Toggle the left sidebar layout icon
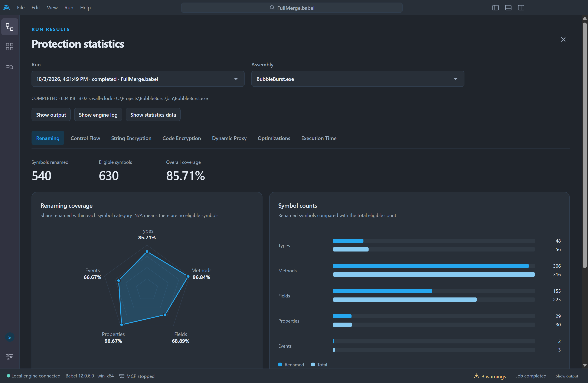 tap(495, 8)
